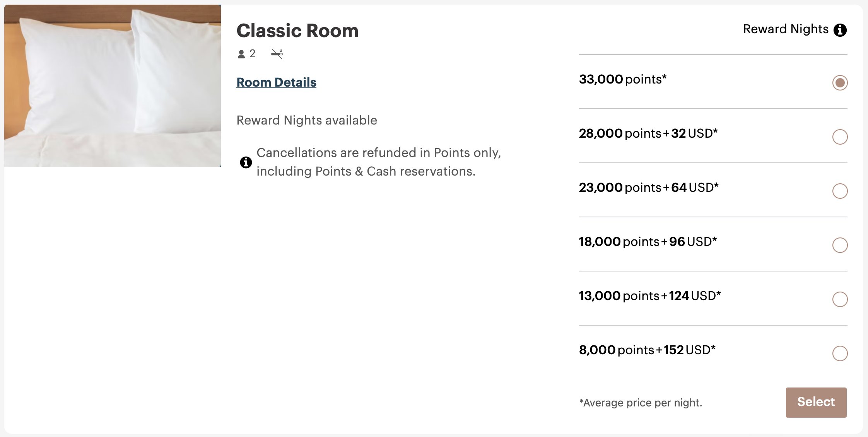Click the 28,000 points + 32 USD text

[x=648, y=133]
